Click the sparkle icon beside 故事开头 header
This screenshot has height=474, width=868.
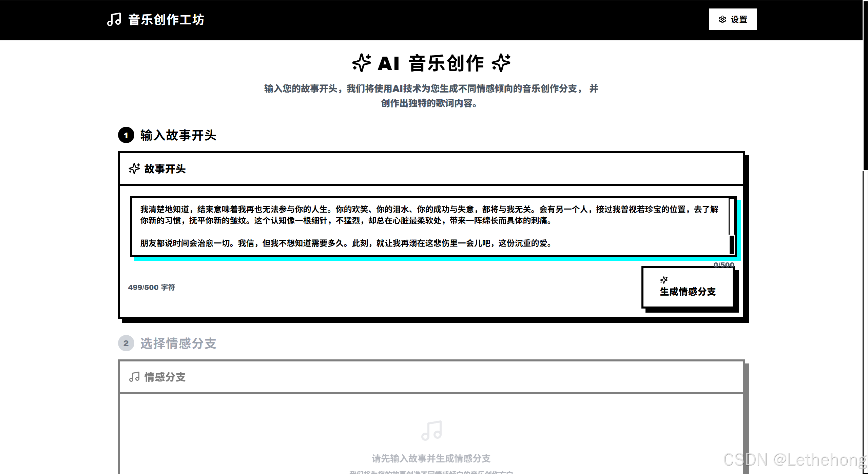(134, 169)
